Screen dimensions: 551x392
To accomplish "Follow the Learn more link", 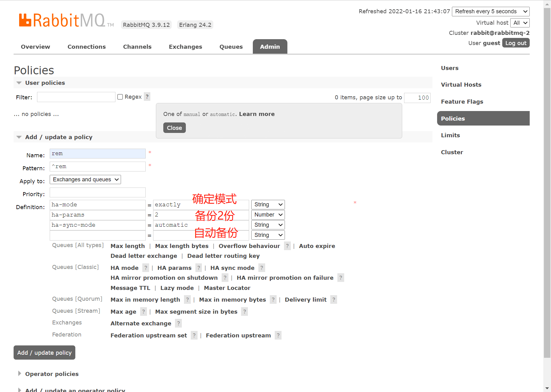I will [257, 114].
